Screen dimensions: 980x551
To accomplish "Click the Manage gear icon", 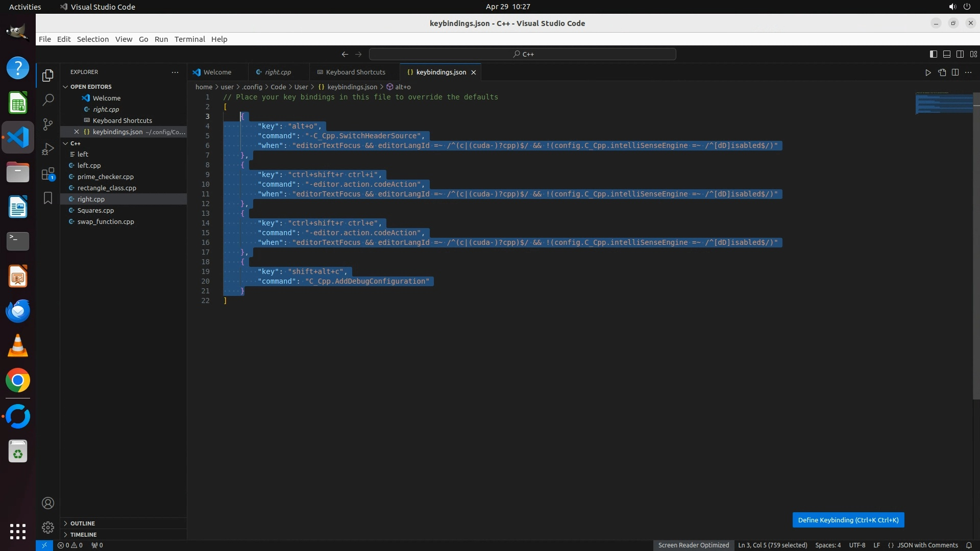I will [x=48, y=527].
